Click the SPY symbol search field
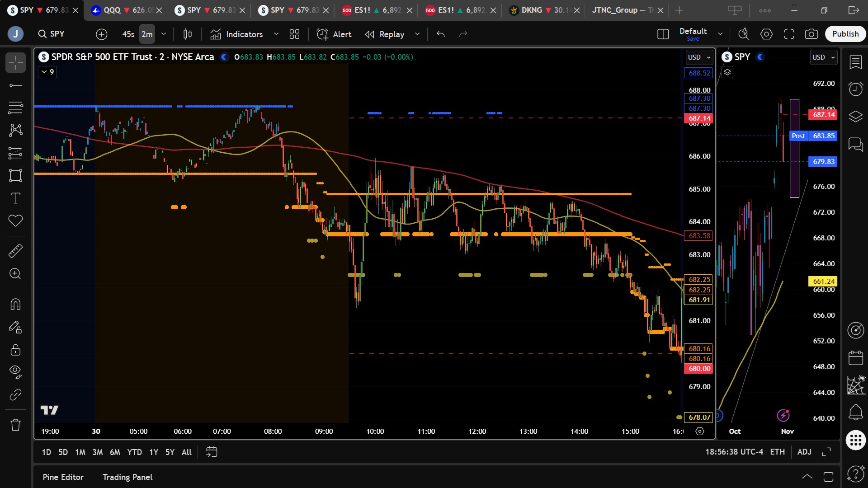The width and height of the screenshot is (868, 488). 57,34
